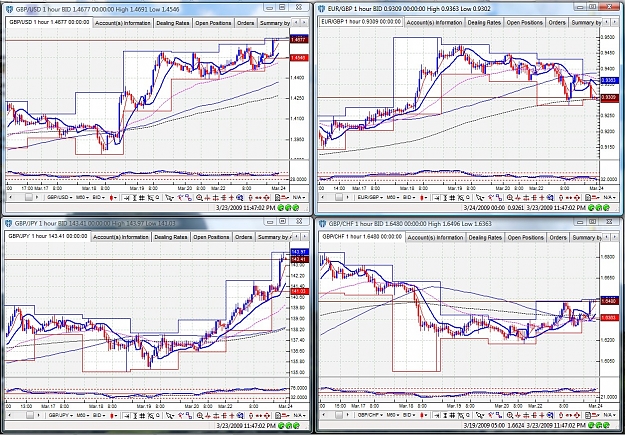This screenshot has width=625, height=435.
Task: Open the N/A dropdown in GBP/CHF toolbar
Action: click(609, 415)
